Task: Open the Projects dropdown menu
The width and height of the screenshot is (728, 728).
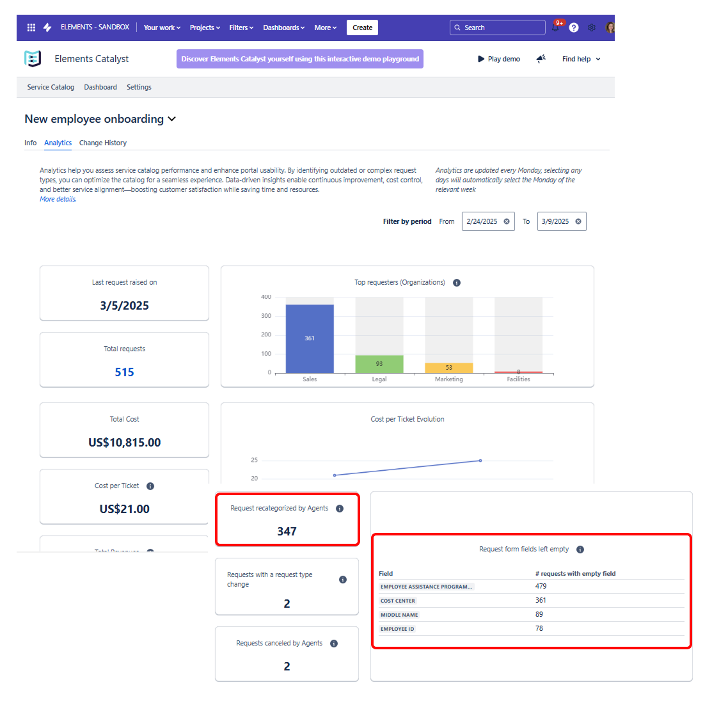Action: 205,28
